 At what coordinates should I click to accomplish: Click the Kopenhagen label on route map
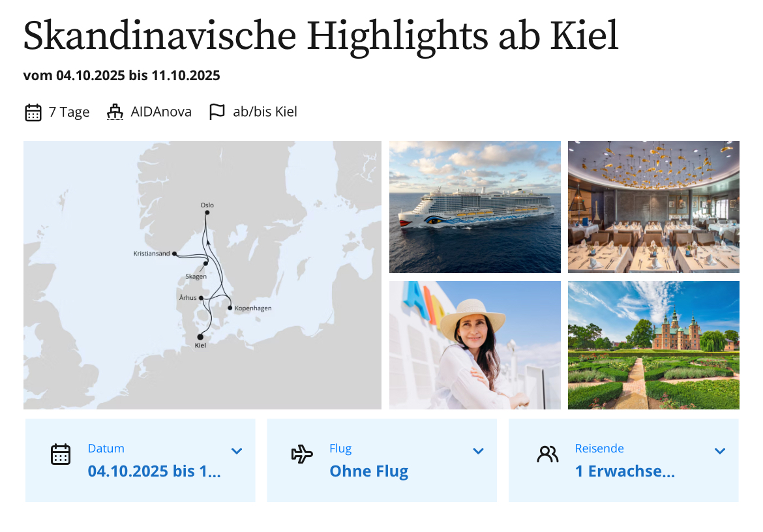point(253,308)
